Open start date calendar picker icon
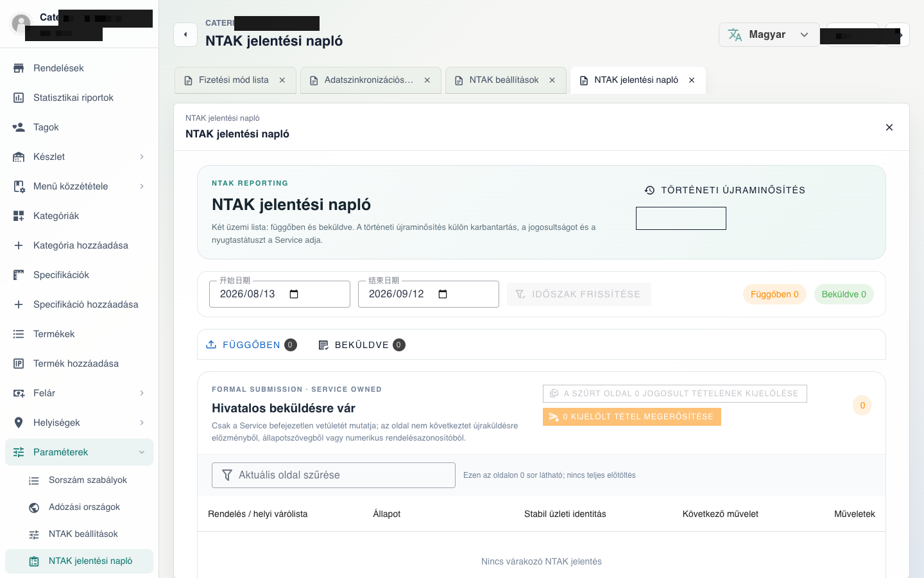Screen dimensions: 924x578 pos(294,294)
